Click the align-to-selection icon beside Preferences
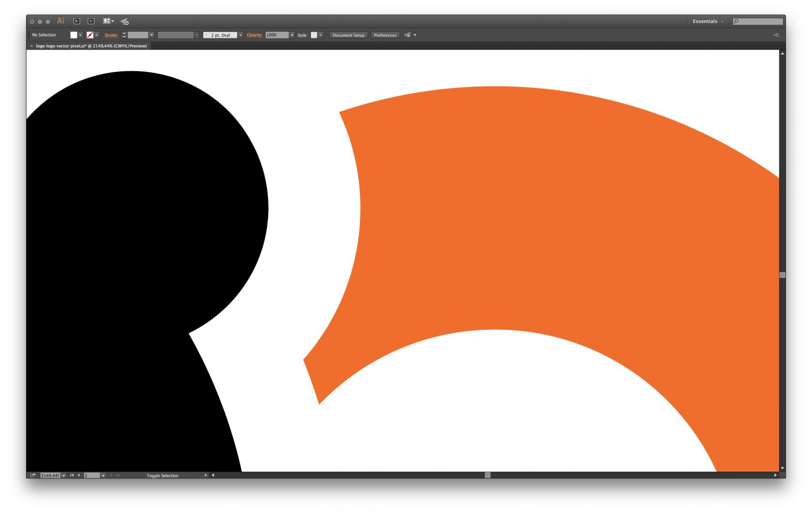The width and height of the screenshot is (812, 514). (x=407, y=35)
